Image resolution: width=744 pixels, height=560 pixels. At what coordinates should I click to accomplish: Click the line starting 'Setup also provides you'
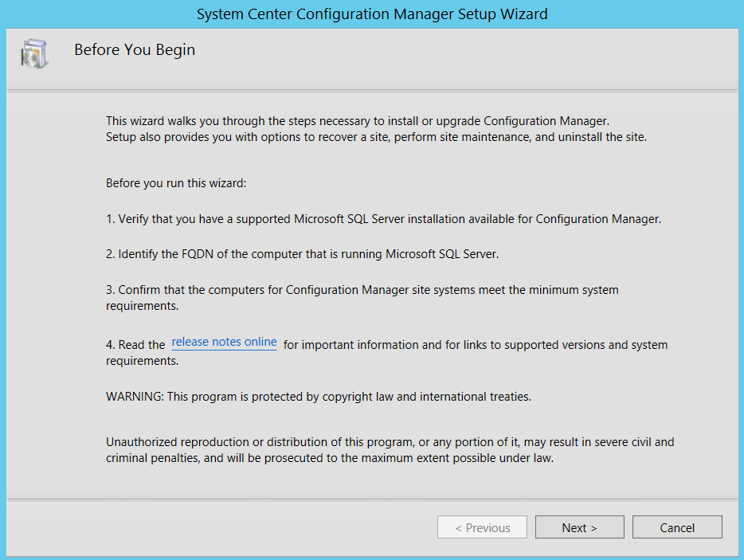pos(376,136)
